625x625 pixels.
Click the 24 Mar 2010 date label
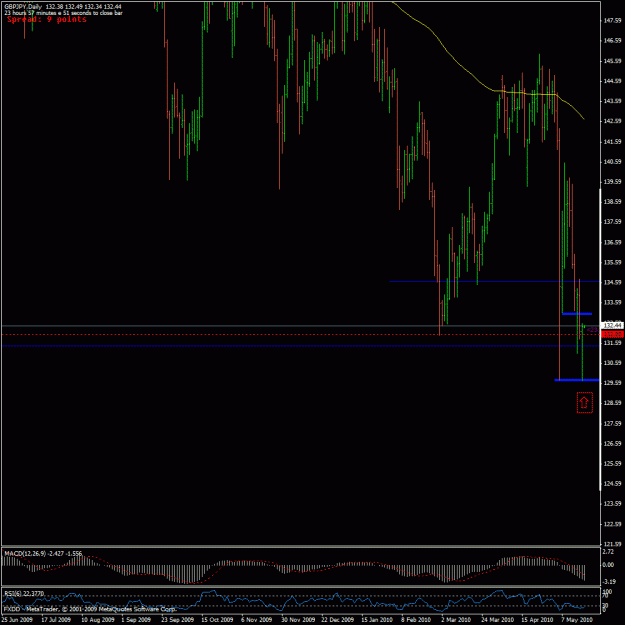pyautogui.click(x=497, y=620)
